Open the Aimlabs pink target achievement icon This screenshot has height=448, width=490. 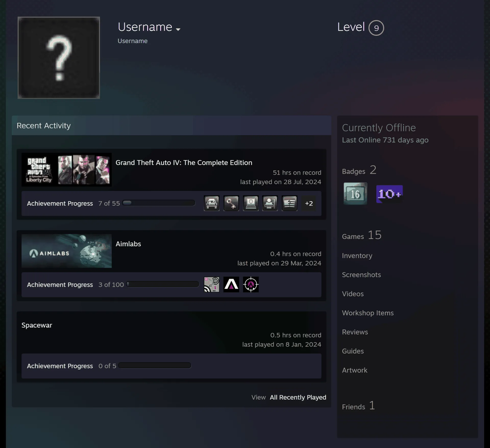(212, 284)
